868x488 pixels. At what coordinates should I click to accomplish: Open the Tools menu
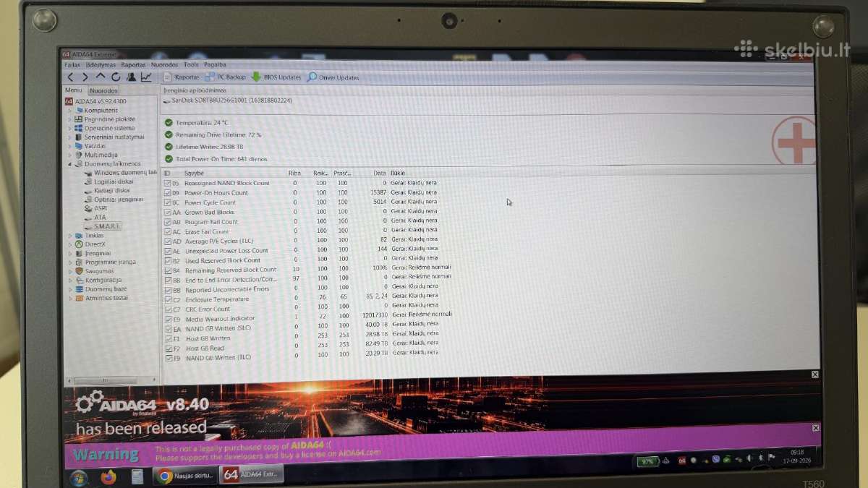coord(191,64)
